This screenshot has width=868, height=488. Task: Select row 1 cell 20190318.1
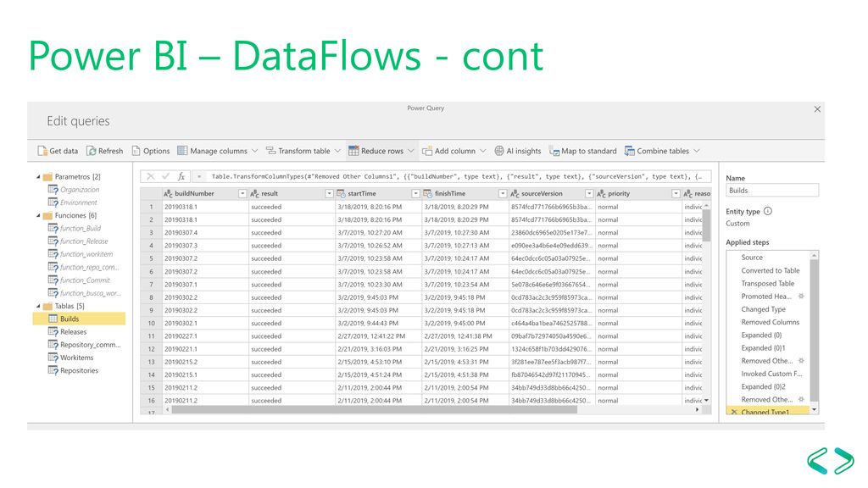coord(205,207)
